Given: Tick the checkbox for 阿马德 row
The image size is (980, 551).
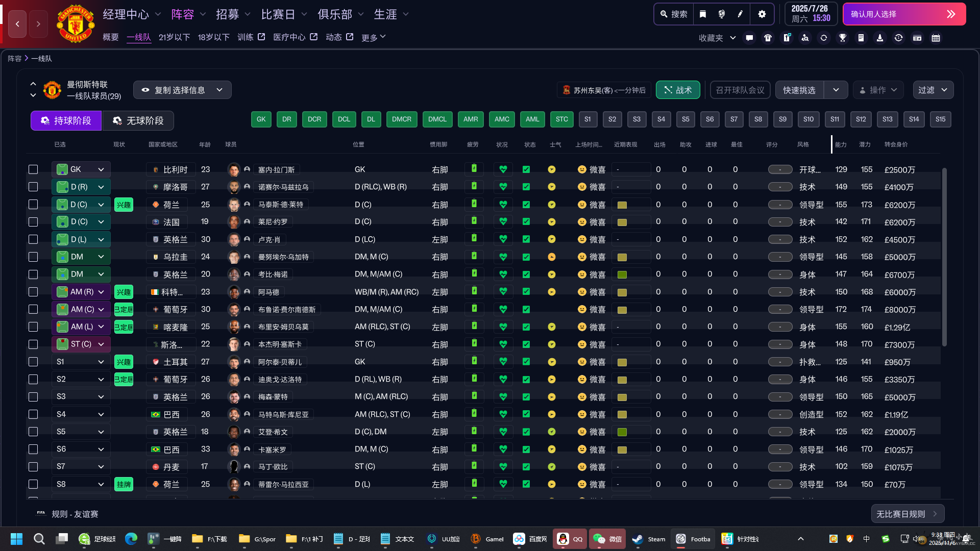Looking at the screenshot, I should 33,292.
